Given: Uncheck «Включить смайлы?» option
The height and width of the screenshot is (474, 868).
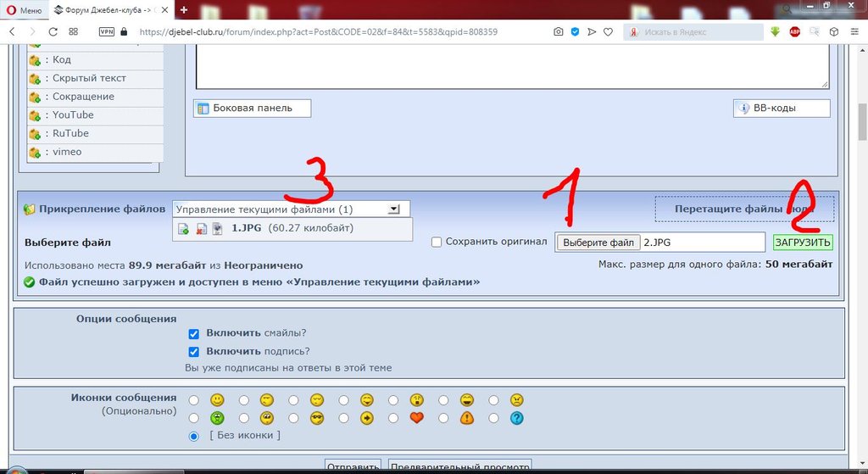Looking at the screenshot, I should (x=194, y=334).
